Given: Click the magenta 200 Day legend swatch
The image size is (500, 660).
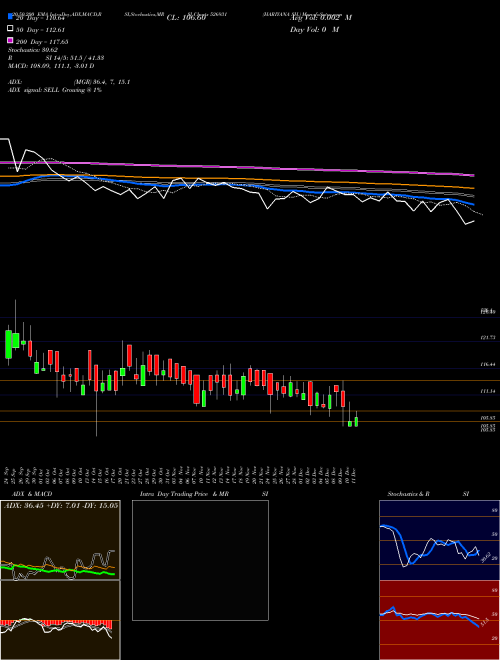Looking at the screenshot, I should pos(11,41).
